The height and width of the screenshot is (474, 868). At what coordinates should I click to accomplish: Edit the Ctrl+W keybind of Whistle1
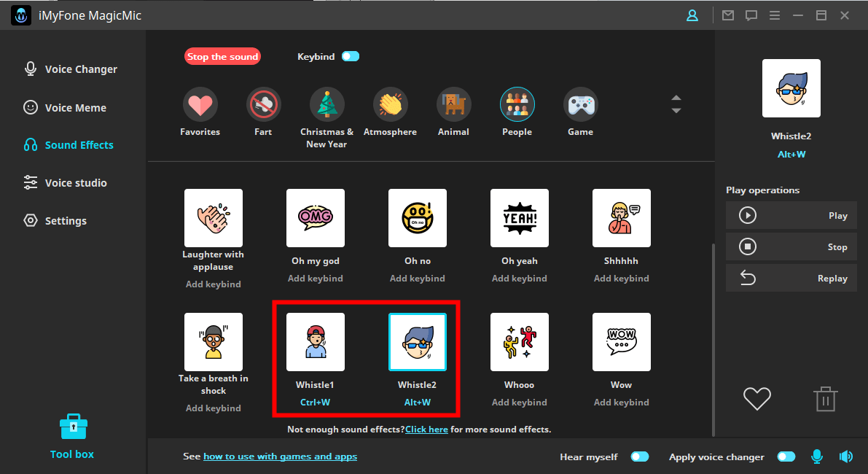click(x=316, y=403)
